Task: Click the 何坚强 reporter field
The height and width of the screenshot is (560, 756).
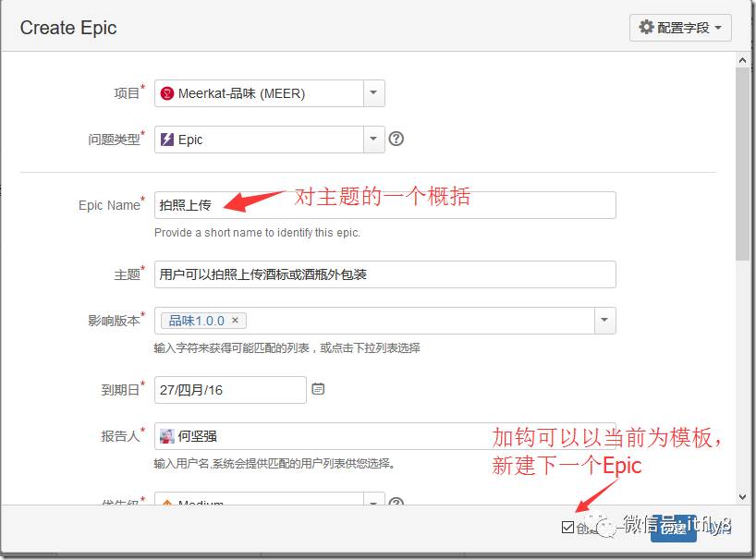Action: (x=384, y=436)
